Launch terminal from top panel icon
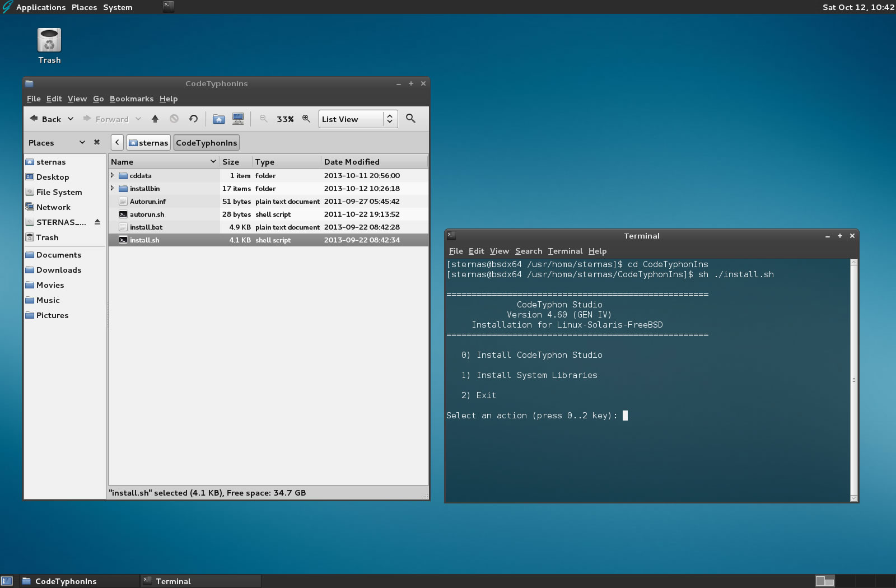The height and width of the screenshot is (588, 896). point(168,7)
